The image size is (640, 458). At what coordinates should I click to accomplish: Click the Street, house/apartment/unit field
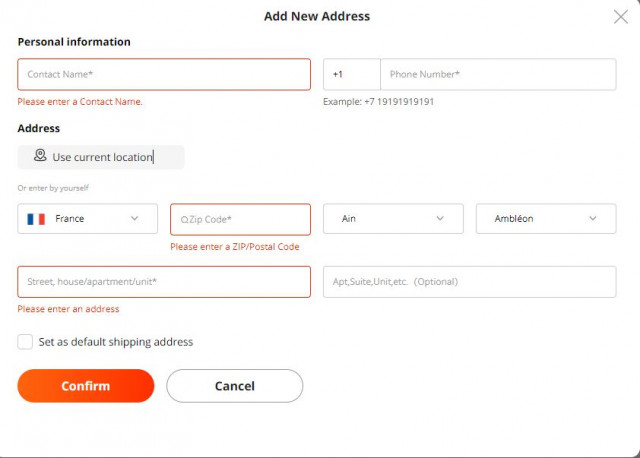(x=164, y=282)
